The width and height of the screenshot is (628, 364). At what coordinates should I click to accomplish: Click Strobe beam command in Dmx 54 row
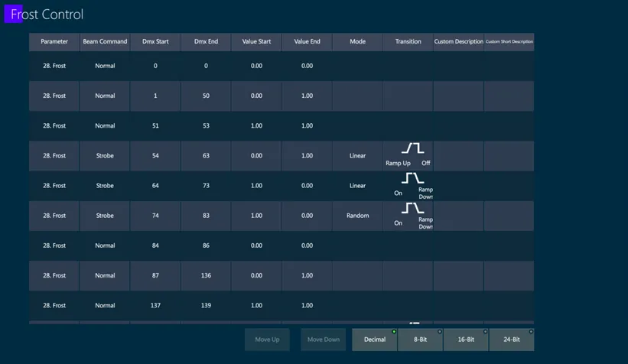point(105,156)
